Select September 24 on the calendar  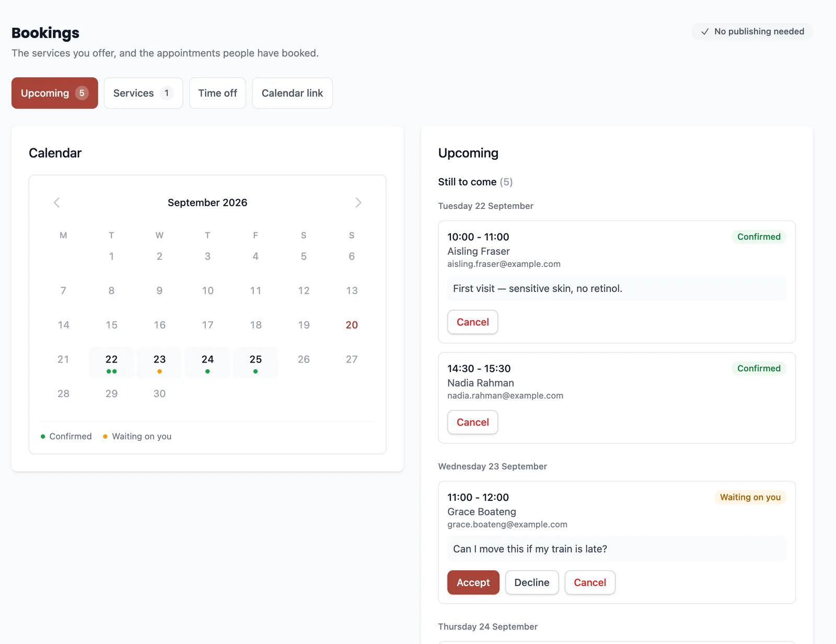(207, 362)
